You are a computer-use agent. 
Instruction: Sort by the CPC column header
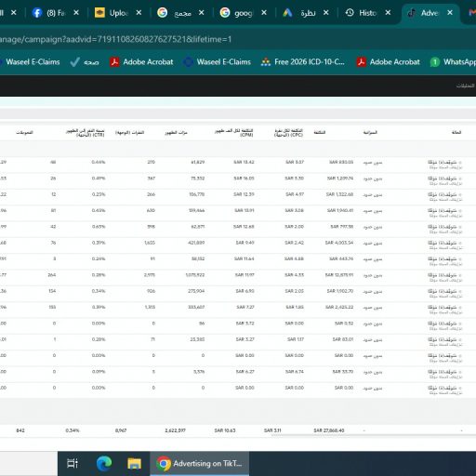[x=288, y=133]
